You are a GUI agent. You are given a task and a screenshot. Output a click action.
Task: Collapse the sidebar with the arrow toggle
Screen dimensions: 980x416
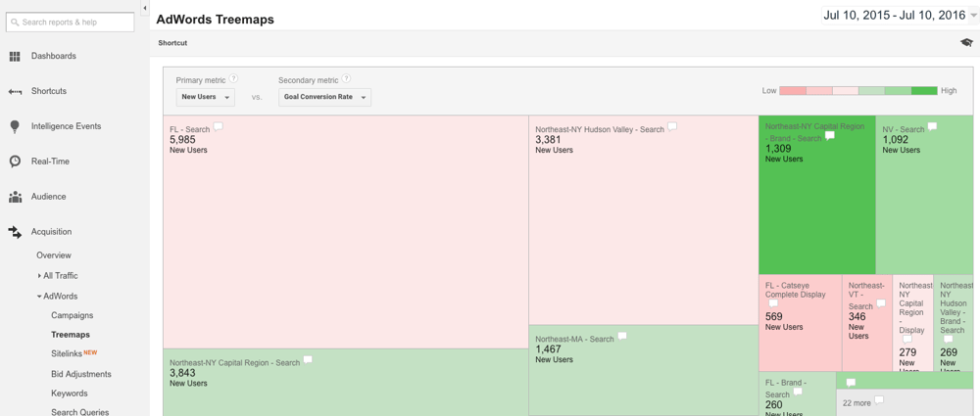[x=145, y=9]
